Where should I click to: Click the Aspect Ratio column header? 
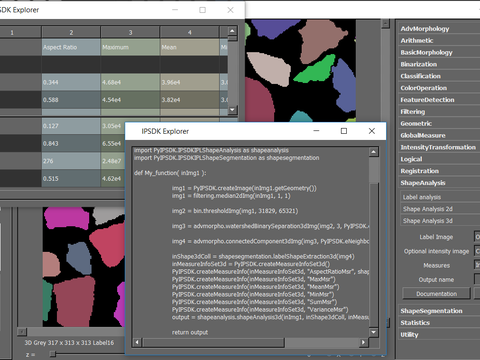click(71, 47)
